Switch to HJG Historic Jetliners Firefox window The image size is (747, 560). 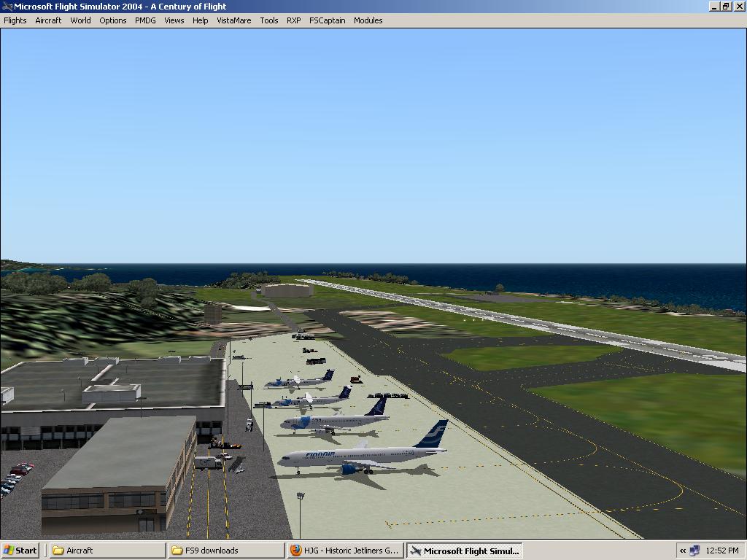click(345, 551)
